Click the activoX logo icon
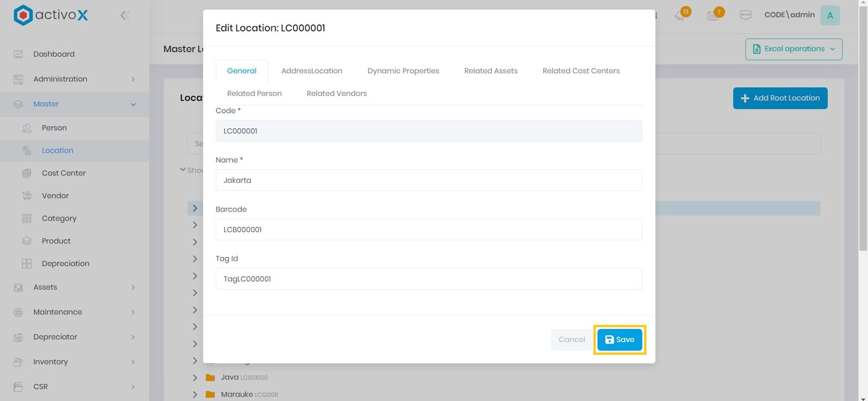This screenshot has width=868, height=401. coord(23,15)
